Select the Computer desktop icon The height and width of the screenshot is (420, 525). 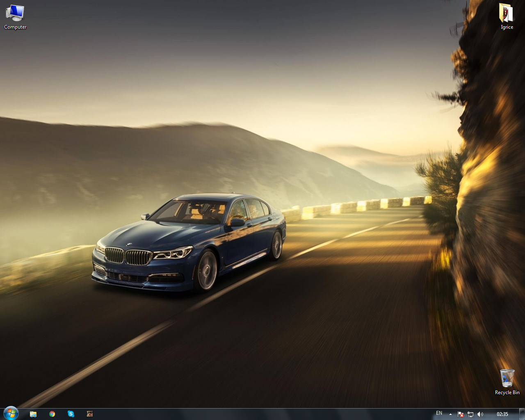pyautogui.click(x=15, y=13)
